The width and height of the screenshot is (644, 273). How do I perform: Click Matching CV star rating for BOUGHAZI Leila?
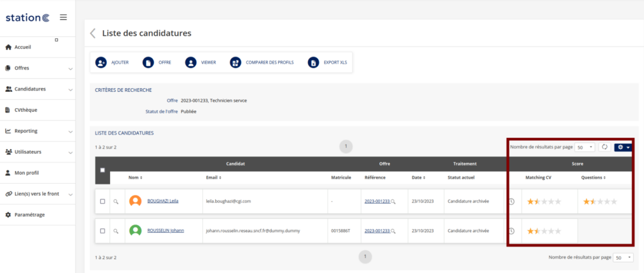click(543, 201)
